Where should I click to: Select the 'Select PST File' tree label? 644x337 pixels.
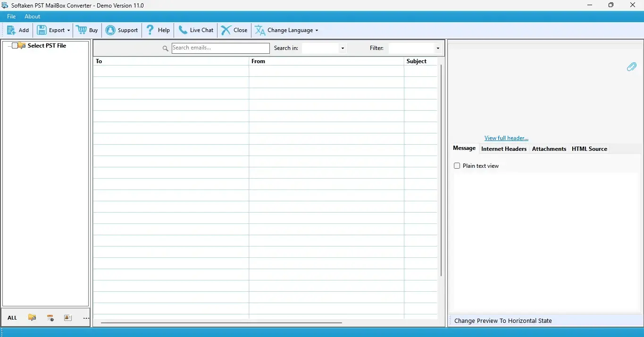click(x=47, y=46)
